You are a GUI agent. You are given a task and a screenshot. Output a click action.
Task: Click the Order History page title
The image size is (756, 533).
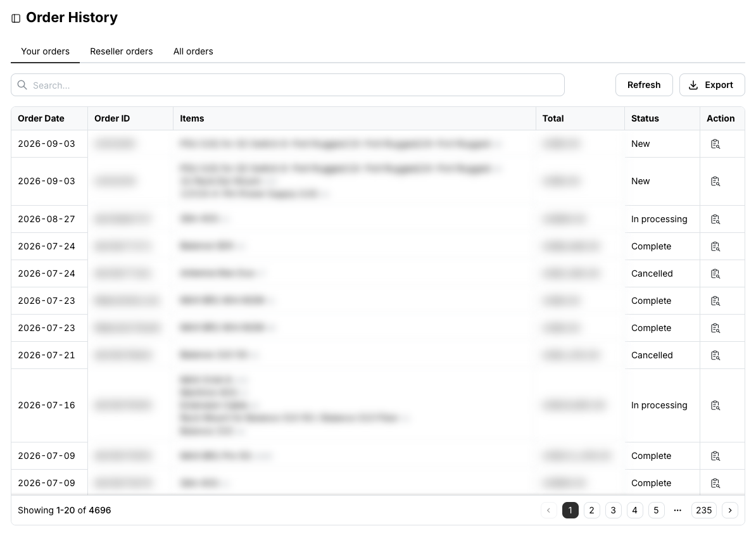tap(72, 17)
